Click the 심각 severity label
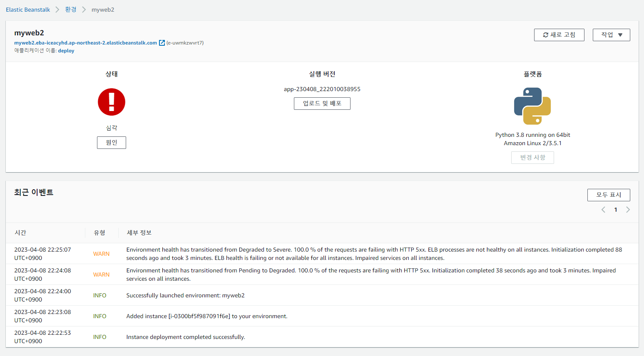 point(112,128)
